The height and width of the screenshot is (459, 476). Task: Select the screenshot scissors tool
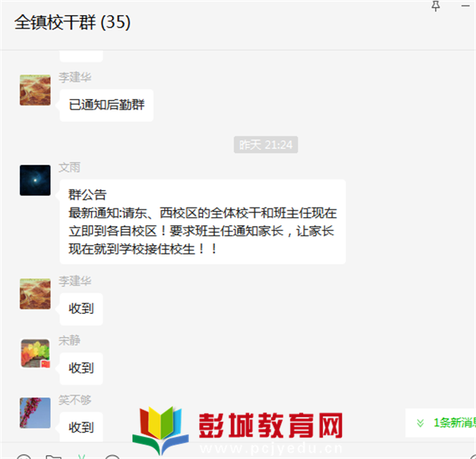82,457
